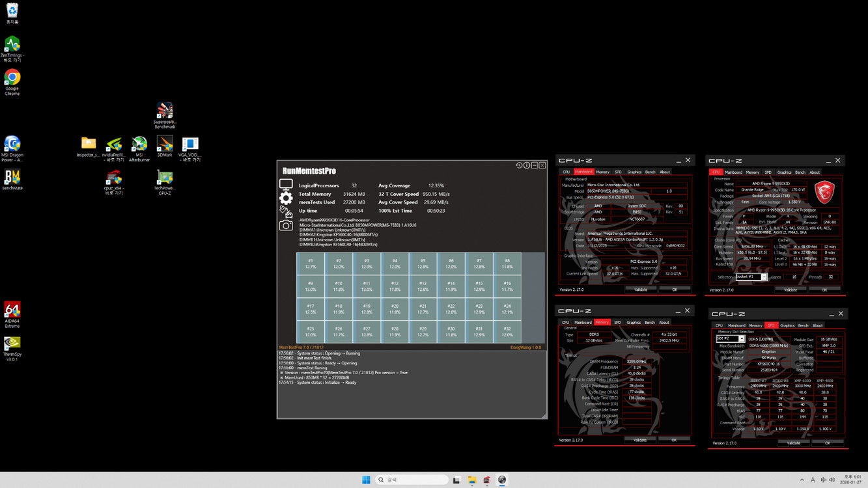Launch the cpuz_x64 desktop shortcut
This screenshot has width=868, height=488.
point(114,182)
